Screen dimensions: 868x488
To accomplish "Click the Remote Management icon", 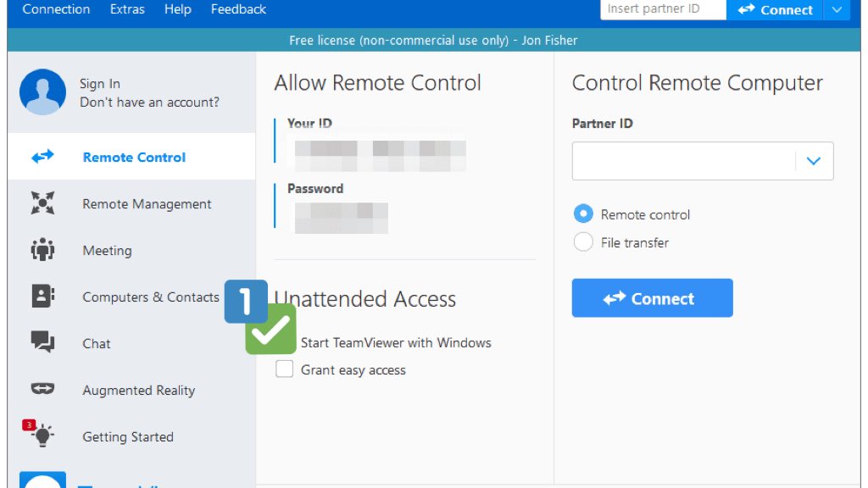I will (x=42, y=203).
